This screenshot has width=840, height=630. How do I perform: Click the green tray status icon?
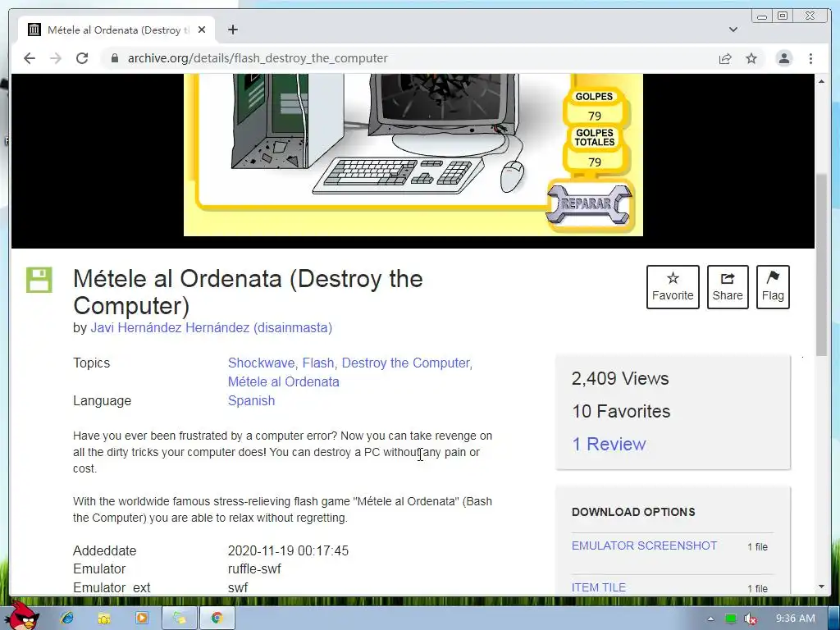coord(730,619)
